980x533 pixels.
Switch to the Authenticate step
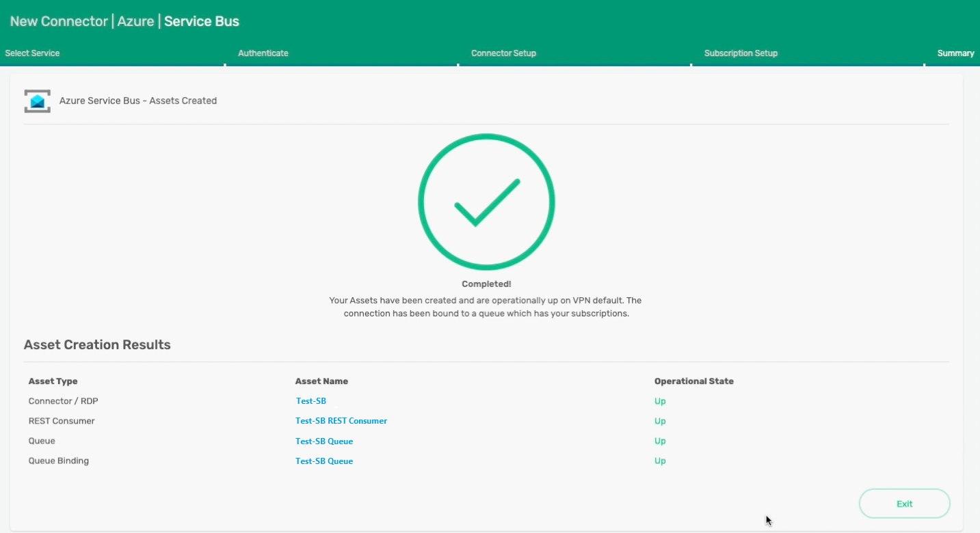(x=263, y=53)
